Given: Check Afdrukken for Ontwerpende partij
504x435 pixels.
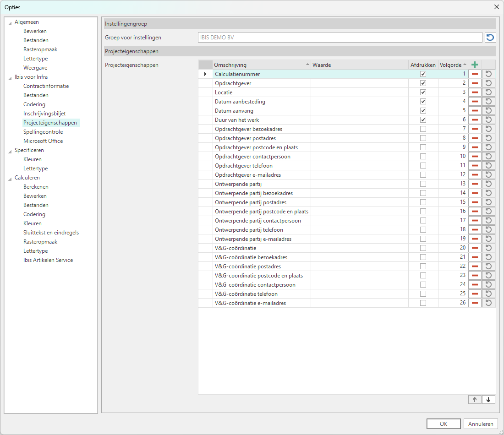Looking at the screenshot, I should click(x=423, y=184).
